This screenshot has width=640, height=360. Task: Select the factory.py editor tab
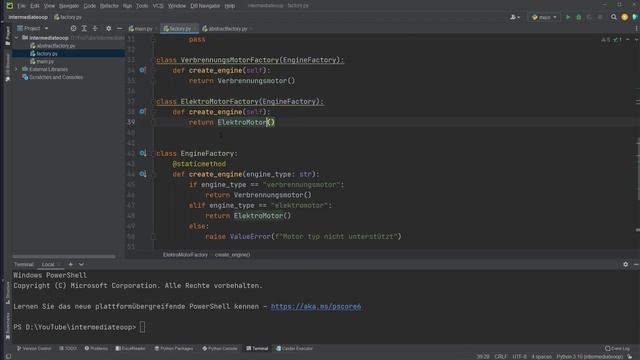pyautogui.click(x=178, y=29)
